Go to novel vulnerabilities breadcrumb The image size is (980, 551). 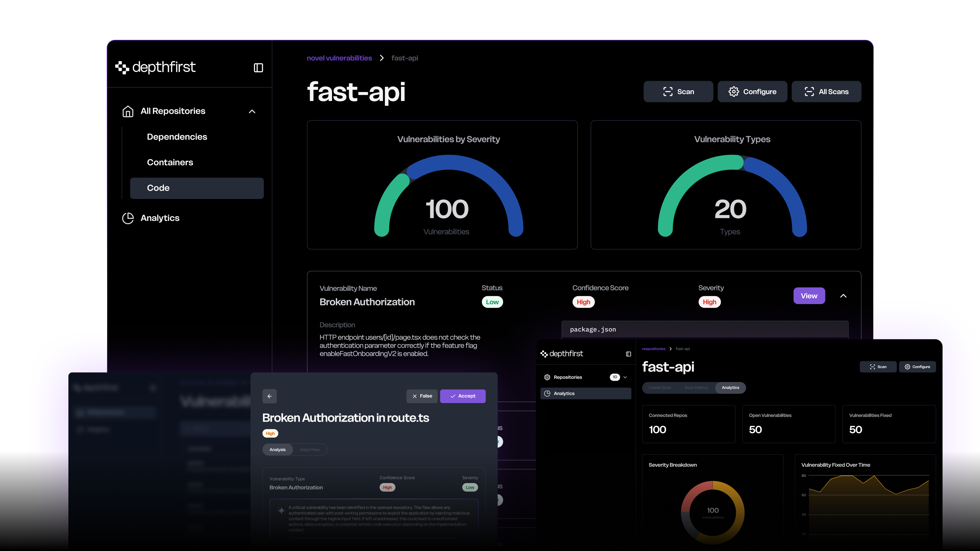click(x=339, y=58)
